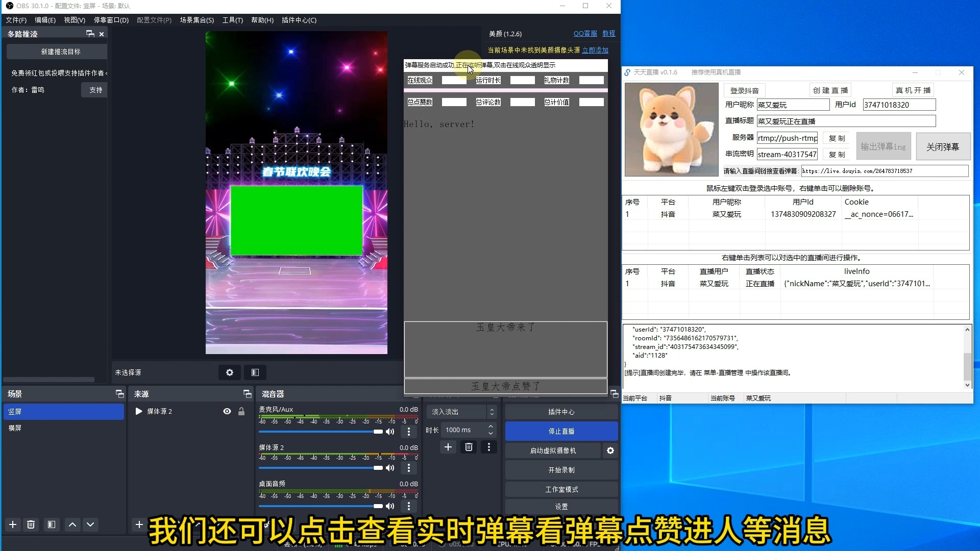The image size is (980, 551).
Task: Open the 文件(F) menu
Action: coord(16,20)
